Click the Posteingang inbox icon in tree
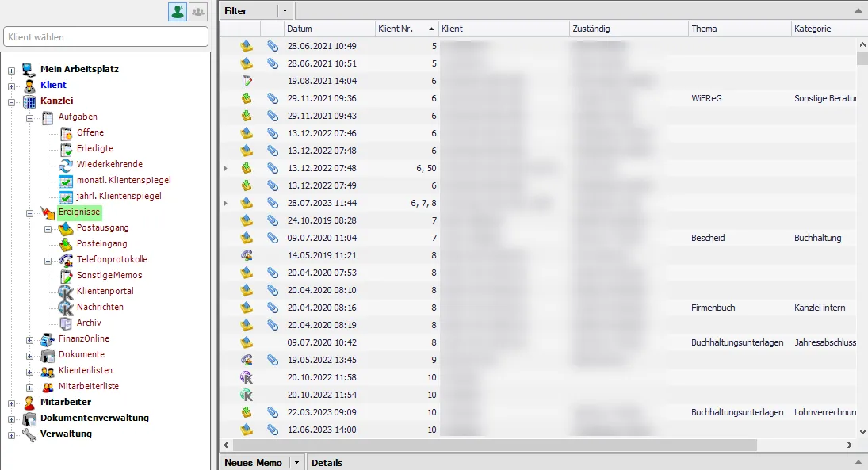The width and height of the screenshot is (868, 470). (66, 243)
